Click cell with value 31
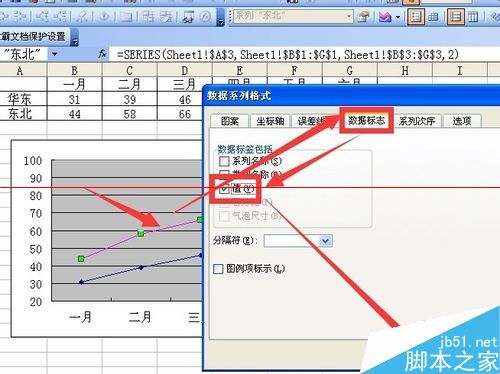500x374 pixels. [x=74, y=99]
